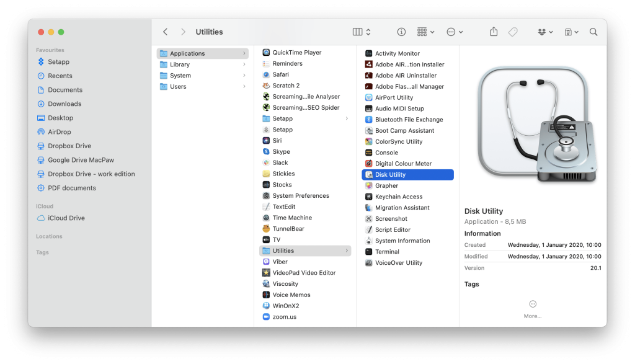Image resolution: width=635 pixels, height=364 pixels.
Task: Select AirDrop in the sidebar
Action: pyautogui.click(x=60, y=132)
